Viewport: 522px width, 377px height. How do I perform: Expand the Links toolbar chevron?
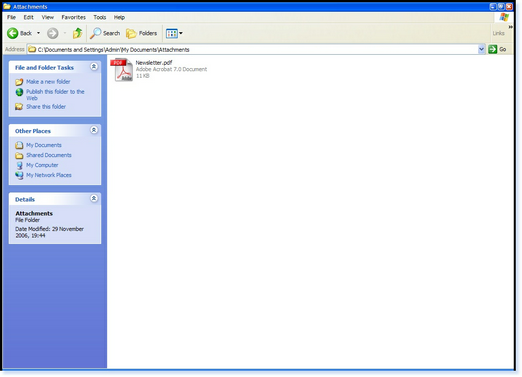[x=510, y=27]
